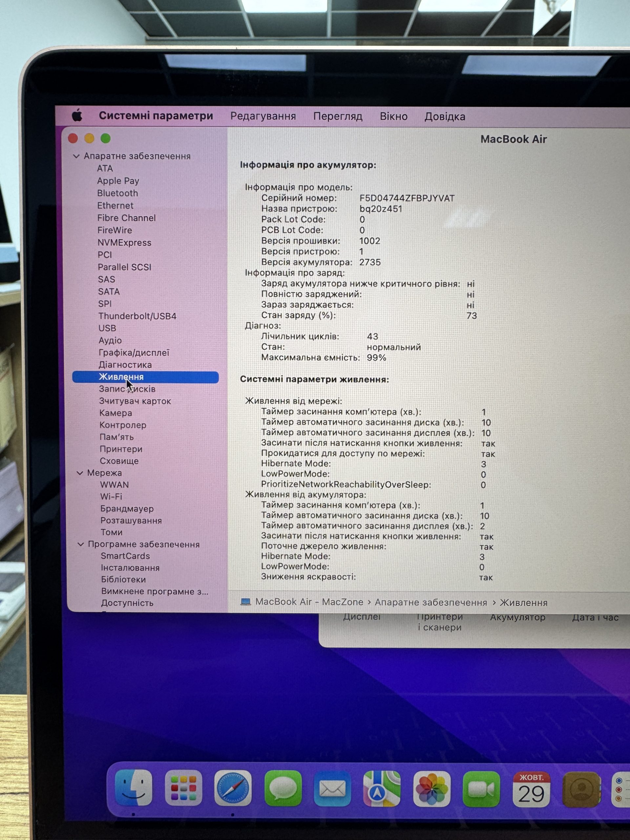The height and width of the screenshot is (840, 630).
Task: Select SmartCards in the sidebar
Action: coord(125,556)
